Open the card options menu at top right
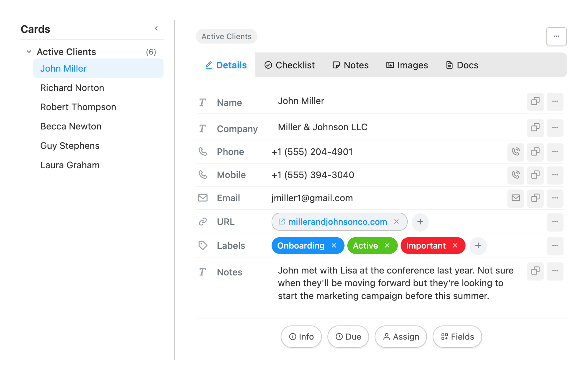Viewport: 588px width, 372px height. [556, 36]
